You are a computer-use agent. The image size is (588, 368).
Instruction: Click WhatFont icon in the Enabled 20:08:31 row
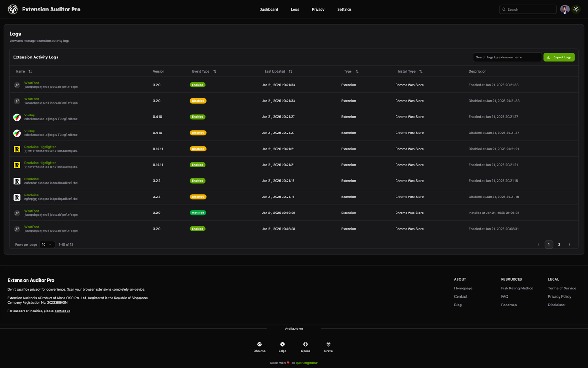coord(17,229)
